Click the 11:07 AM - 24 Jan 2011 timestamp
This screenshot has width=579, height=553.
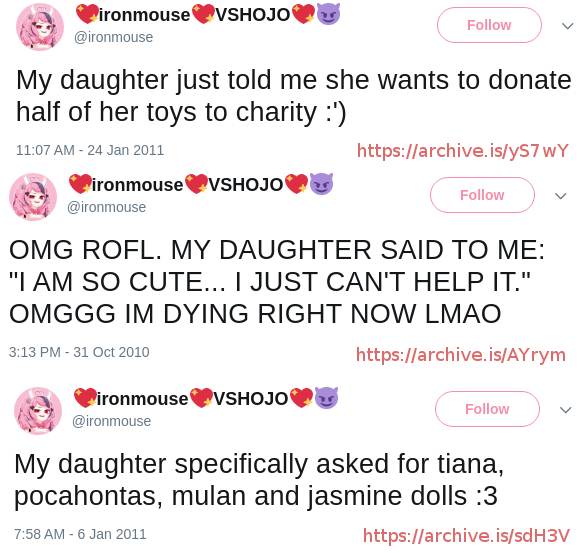pos(90,150)
